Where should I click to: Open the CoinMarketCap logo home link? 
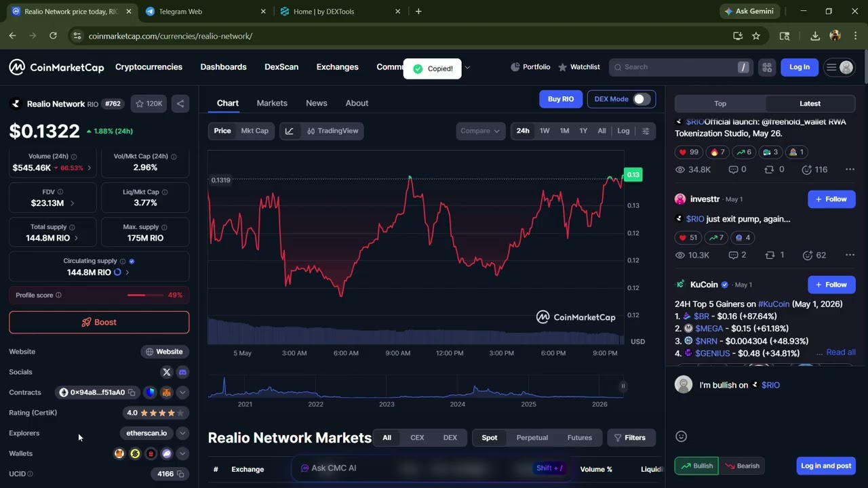[56, 67]
